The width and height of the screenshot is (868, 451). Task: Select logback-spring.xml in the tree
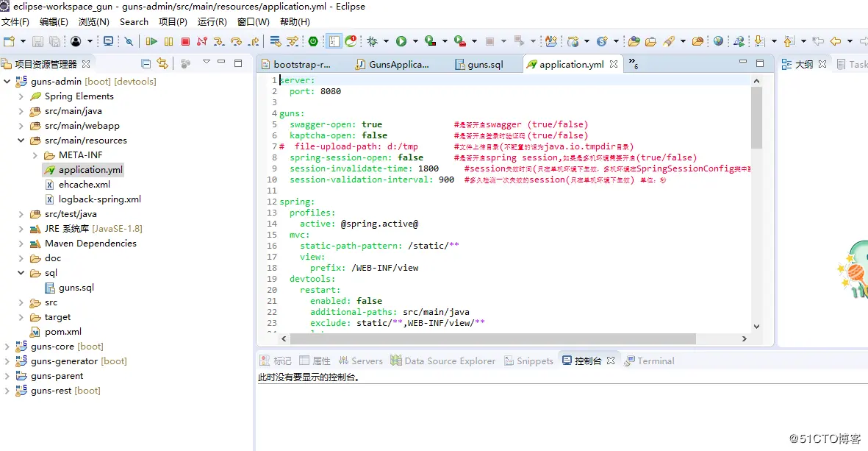click(x=100, y=199)
